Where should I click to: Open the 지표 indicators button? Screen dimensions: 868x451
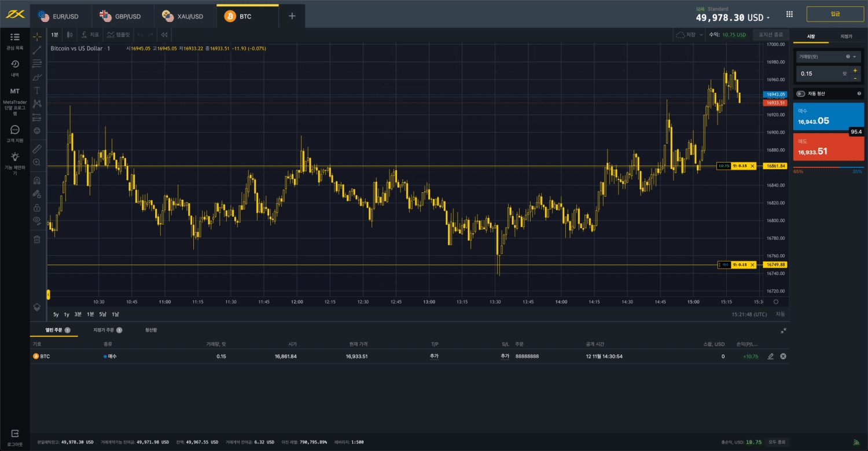(90, 35)
